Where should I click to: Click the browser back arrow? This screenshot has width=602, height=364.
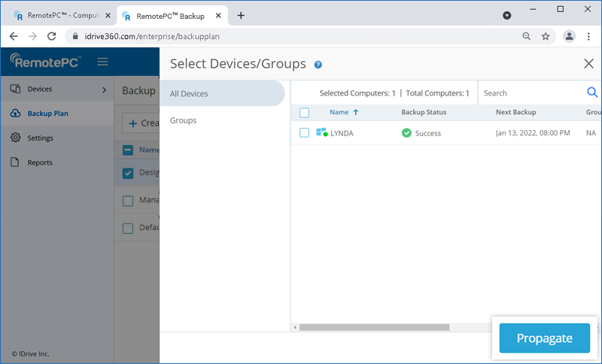click(14, 36)
